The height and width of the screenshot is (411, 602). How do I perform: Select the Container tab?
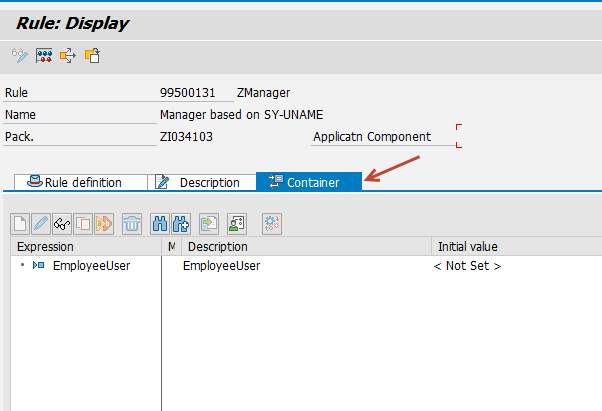pos(311,182)
